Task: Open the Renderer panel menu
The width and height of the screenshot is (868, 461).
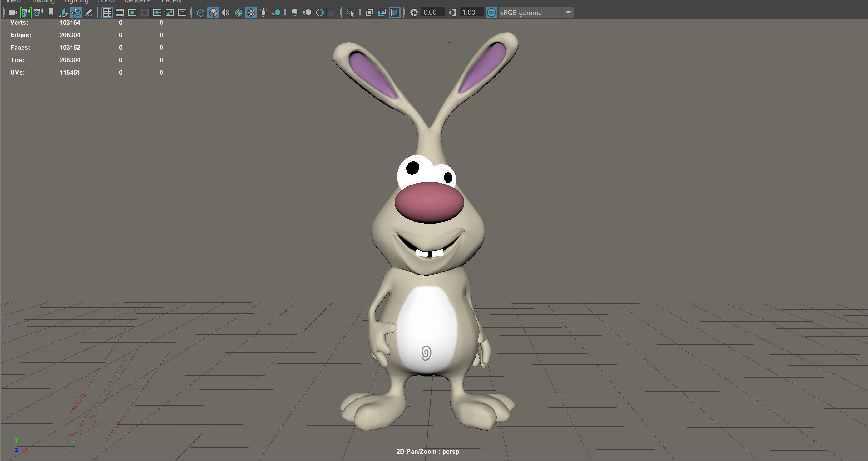Action: (x=138, y=1)
